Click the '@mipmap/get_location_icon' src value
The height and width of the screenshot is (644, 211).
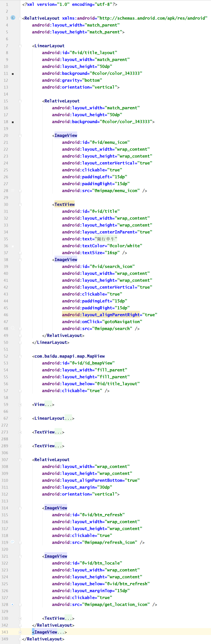(x=116, y=604)
